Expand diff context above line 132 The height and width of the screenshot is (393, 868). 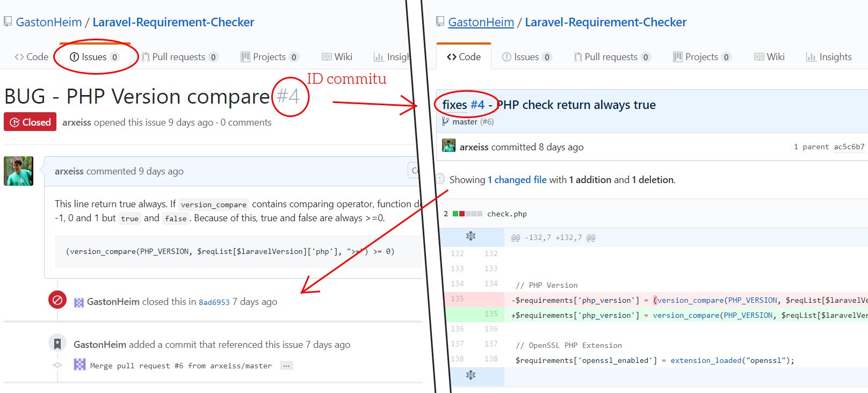pos(471,236)
